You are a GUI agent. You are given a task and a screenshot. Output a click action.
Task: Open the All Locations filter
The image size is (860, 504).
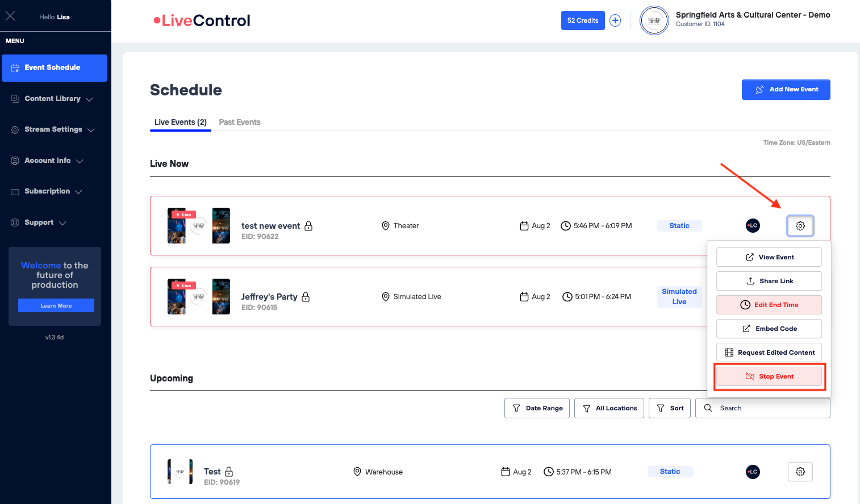point(609,408)
